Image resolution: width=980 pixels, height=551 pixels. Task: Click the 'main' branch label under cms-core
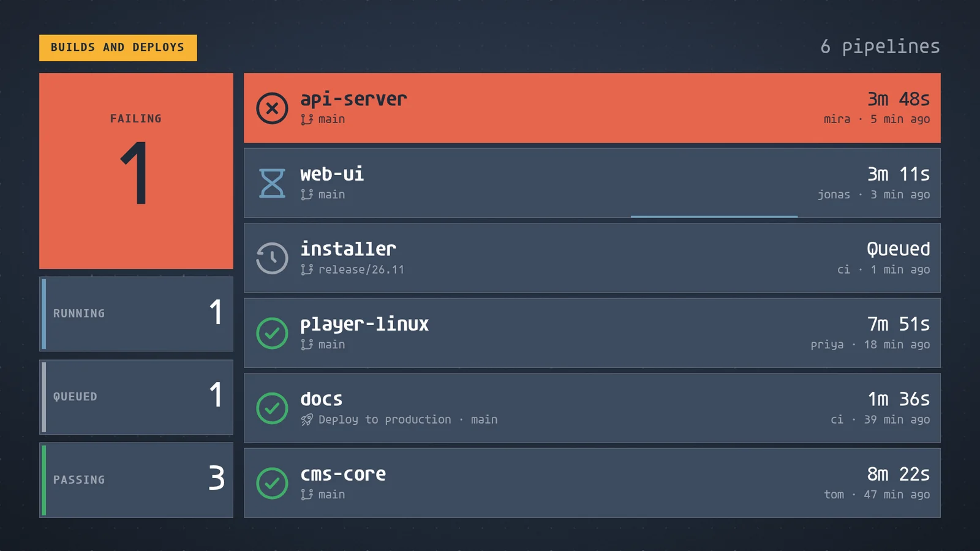coord(331,495)
